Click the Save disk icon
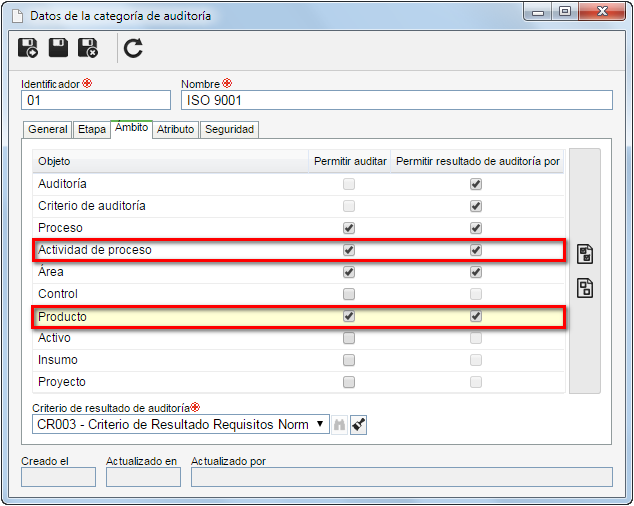The image size is (634, 506). [x=58, y=48]
